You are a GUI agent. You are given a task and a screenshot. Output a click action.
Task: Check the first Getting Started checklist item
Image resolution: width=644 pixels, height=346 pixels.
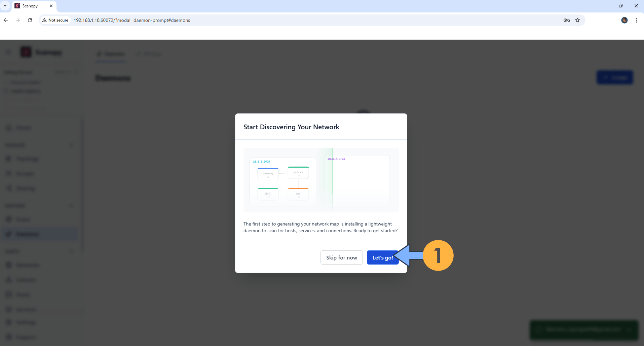click(6, 82)
